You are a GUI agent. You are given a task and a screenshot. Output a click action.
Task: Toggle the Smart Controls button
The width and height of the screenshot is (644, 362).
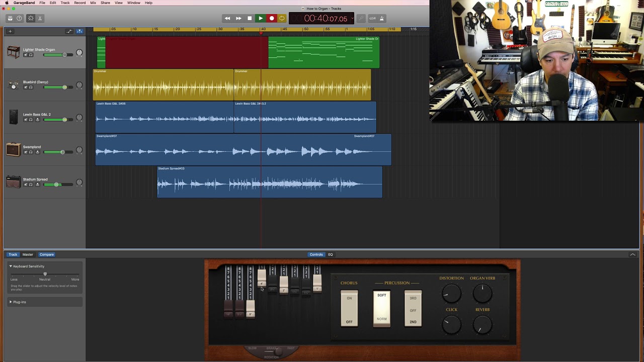click(31, 18)
